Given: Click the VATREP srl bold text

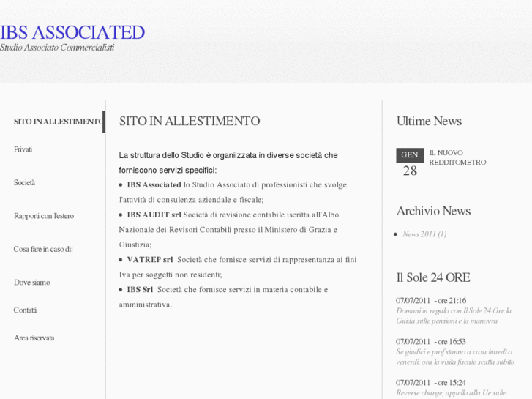Looking at the screenshot, I should click(150, 260).
